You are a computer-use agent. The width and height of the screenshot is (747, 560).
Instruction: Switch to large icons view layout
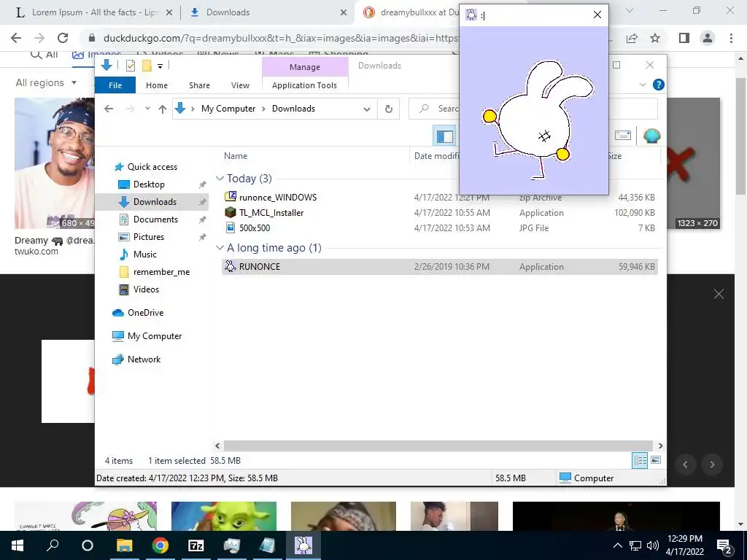click(656, 460)
